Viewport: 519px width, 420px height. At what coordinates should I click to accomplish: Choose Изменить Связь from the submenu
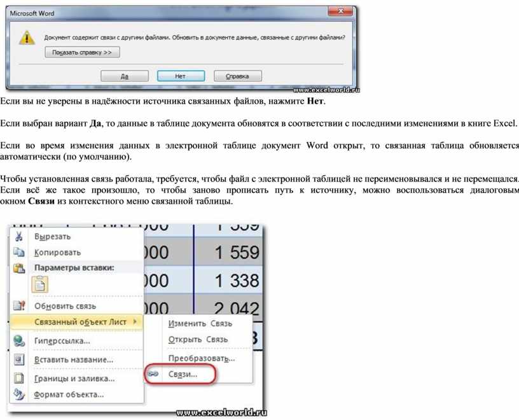[200, 323]
